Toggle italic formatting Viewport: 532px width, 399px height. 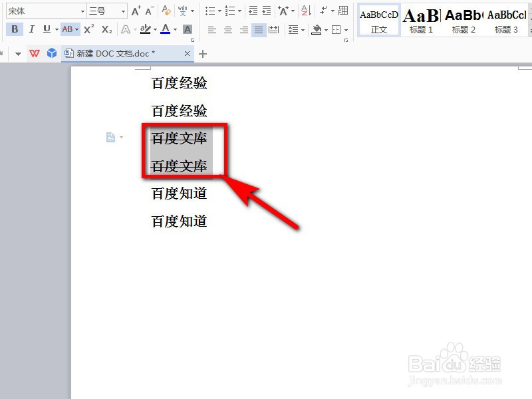31,29
